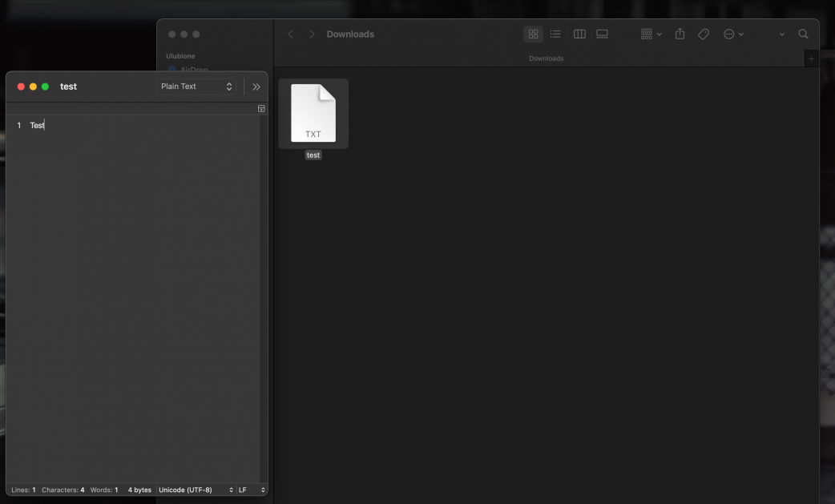Image resolution: width=835 pixels, height=504 pixels.
Task: Open the Unicode (UTF-8) encoding dropdown
Action: click(x=196, y=490)
